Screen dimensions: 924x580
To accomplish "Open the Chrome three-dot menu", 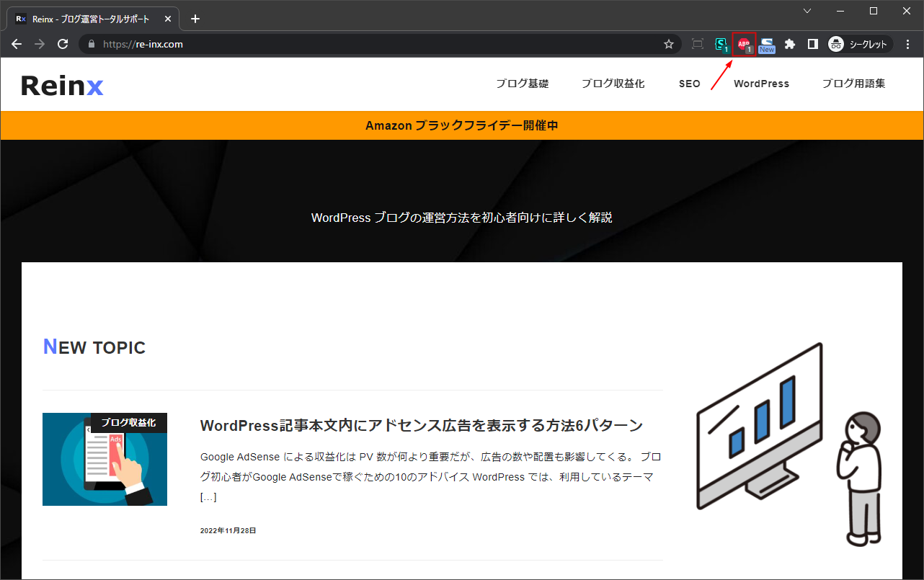I will [x=908, y=45].
